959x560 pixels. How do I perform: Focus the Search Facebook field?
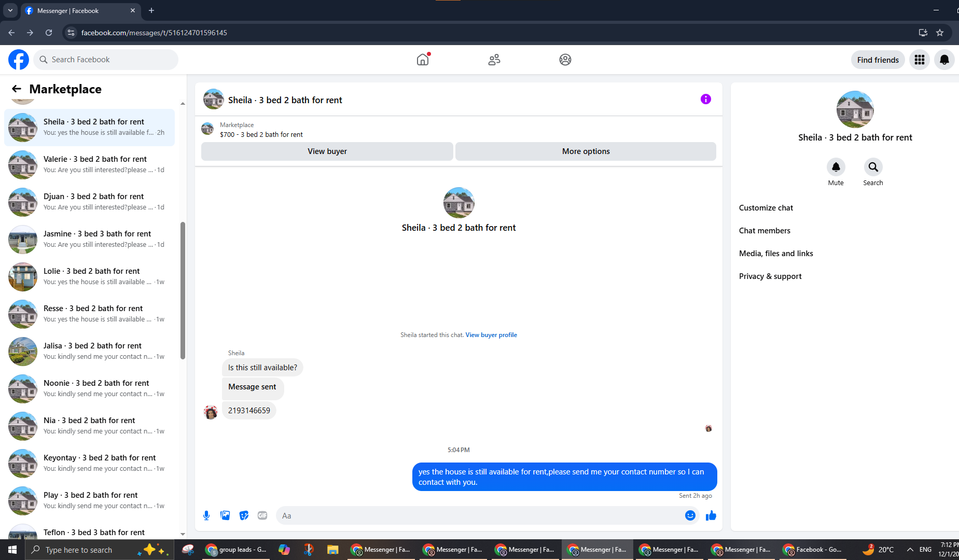click(106, 60)
